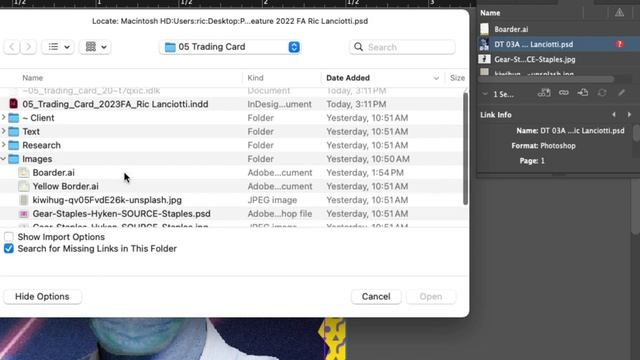Select Boarder.ai in the file list
640x360 pixels.
coord(53,173)
